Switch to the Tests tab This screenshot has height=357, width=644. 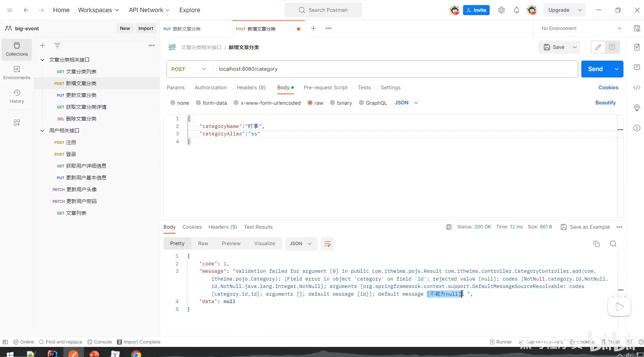pos(364,88)
